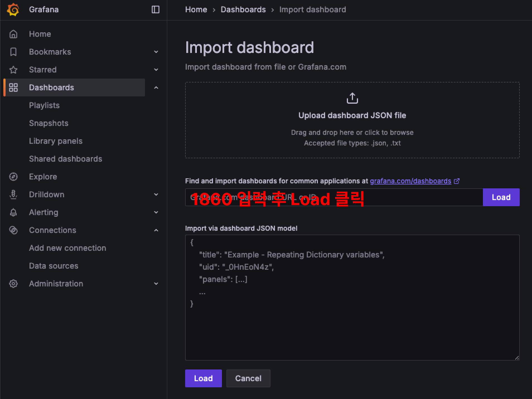Click the Grafana logo icon
Image resolution: width=532 pixels, height=399 pixels.
click(x=13, y=9)
